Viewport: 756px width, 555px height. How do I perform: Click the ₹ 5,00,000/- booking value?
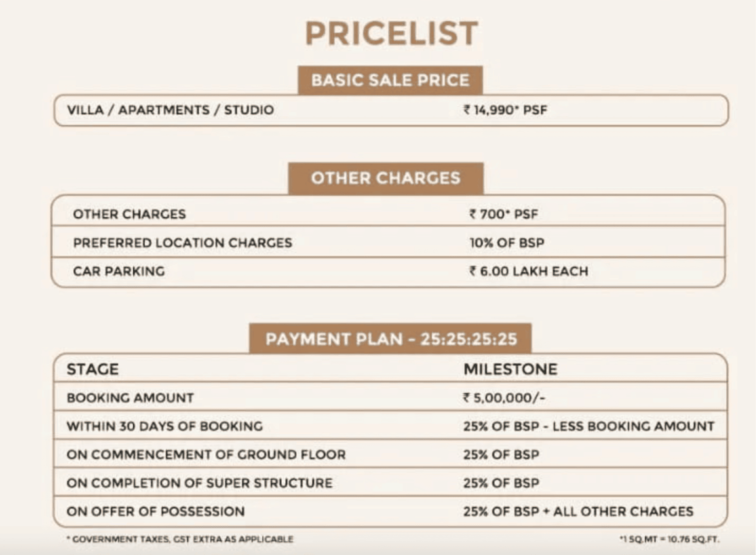pos(504,398)
